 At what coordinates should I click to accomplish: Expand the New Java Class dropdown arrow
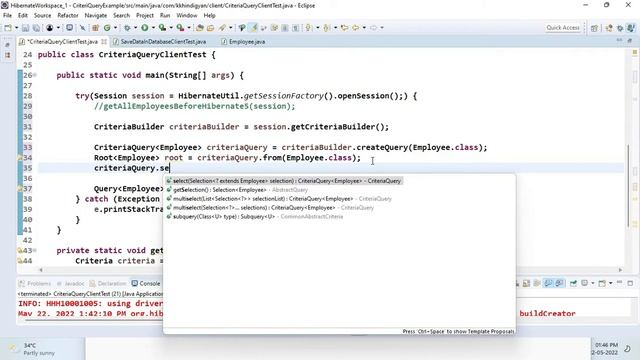click(115, 28)
